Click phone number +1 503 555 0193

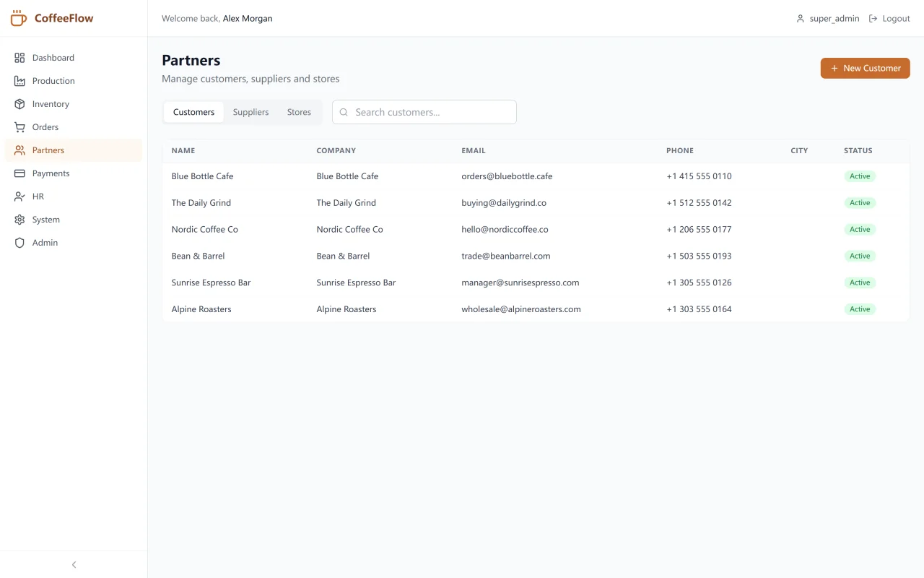click(699, 256)
